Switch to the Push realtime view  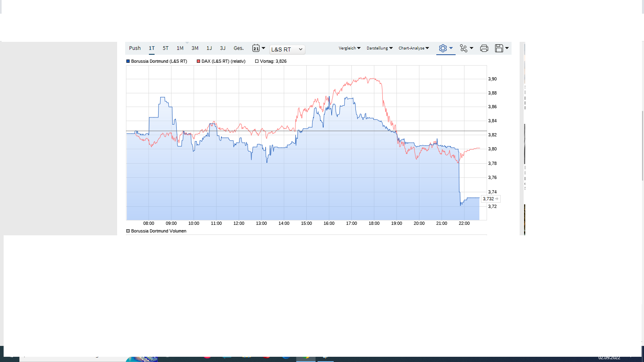click(135, 48)
